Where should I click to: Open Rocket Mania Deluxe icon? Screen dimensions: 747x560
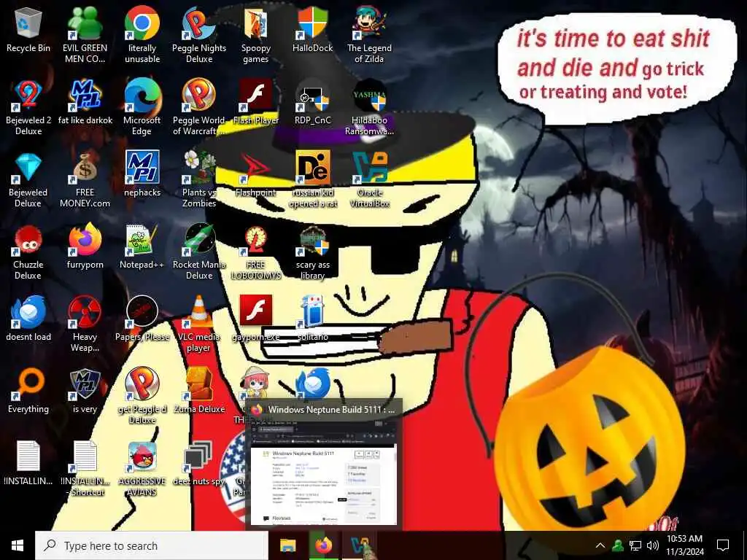198,241
